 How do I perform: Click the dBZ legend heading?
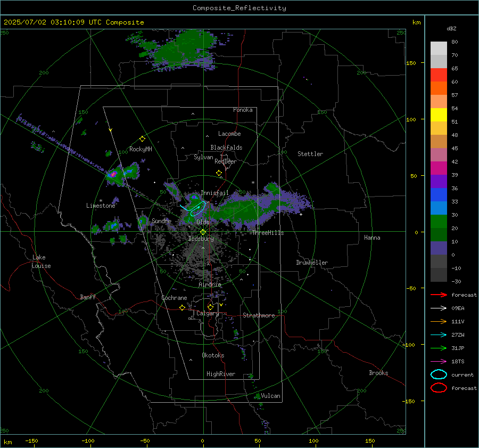[x=451, y=28]
